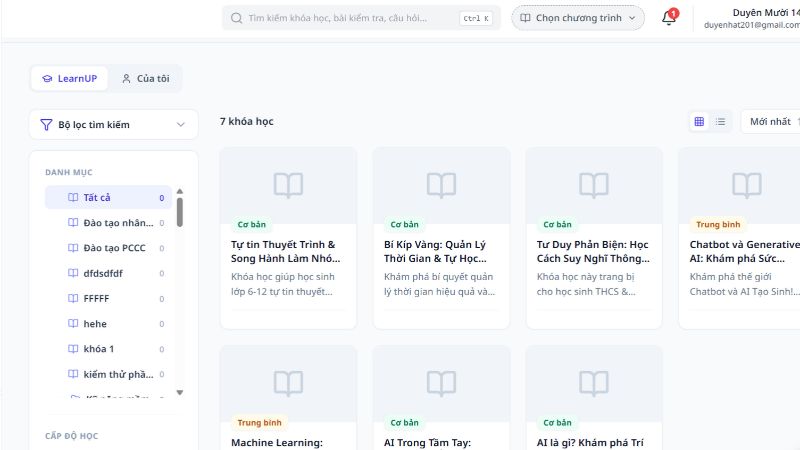Click Cơ bản badge on Tư Duy Phản Biện course
Viewport: 800px width, 450px height.
tap(557, 224)
